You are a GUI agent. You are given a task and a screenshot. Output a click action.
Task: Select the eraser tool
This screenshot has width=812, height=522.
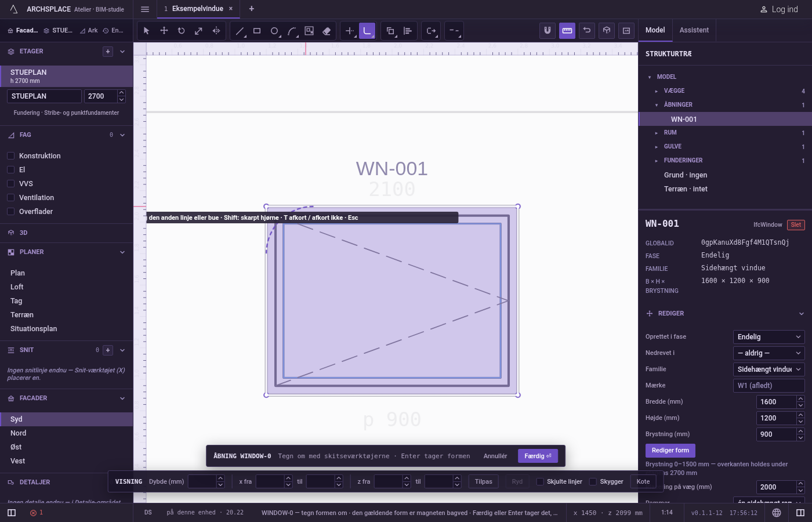point(327,31)
